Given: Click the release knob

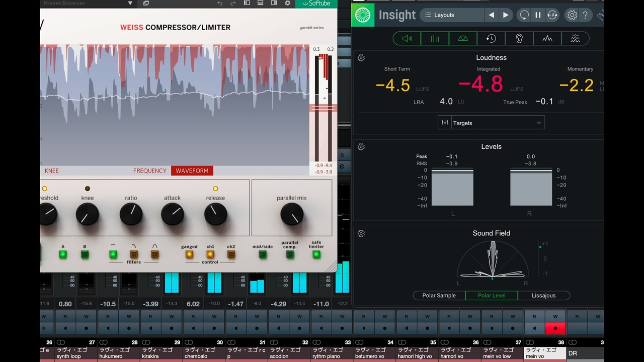Looking at the screenshot, I should click(x=215, y=215).
